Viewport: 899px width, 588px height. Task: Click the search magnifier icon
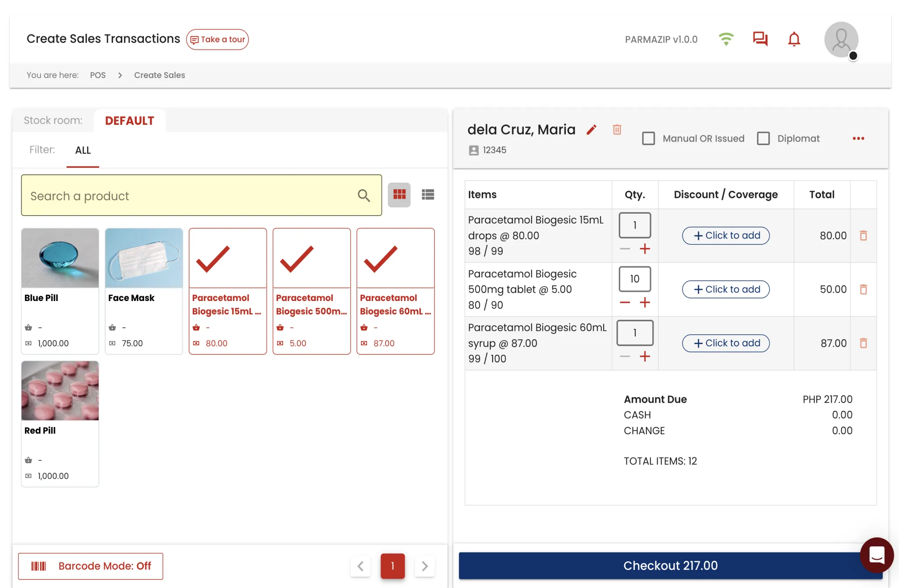point(363,195)
